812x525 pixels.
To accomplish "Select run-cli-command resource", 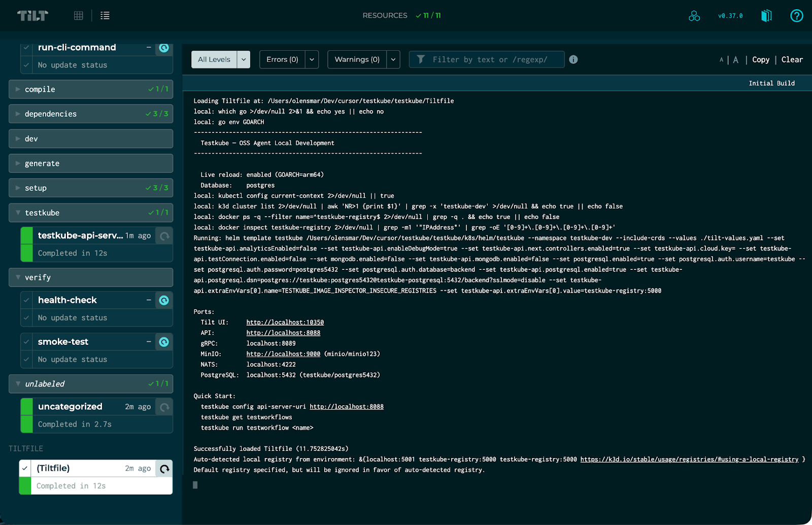I will coord(77,48).
